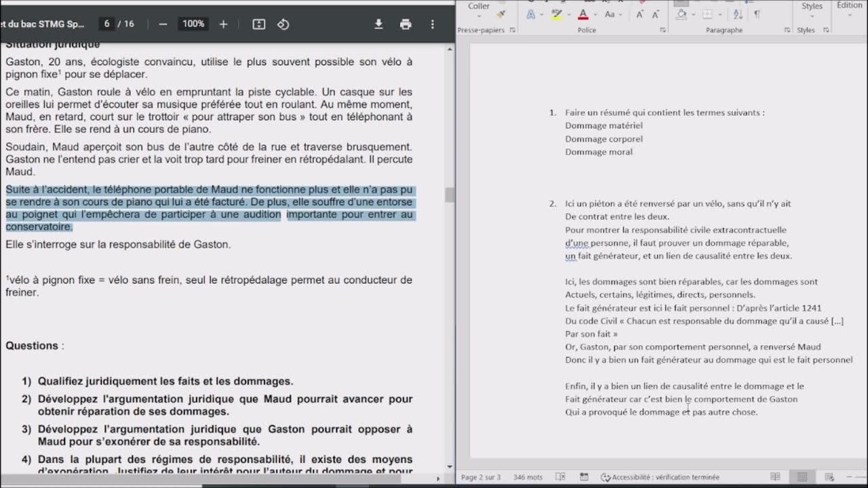Viewport: 868px width, 488px height.
Task: Open text effects dropdown arrow
Action: (x=541, y=14)
